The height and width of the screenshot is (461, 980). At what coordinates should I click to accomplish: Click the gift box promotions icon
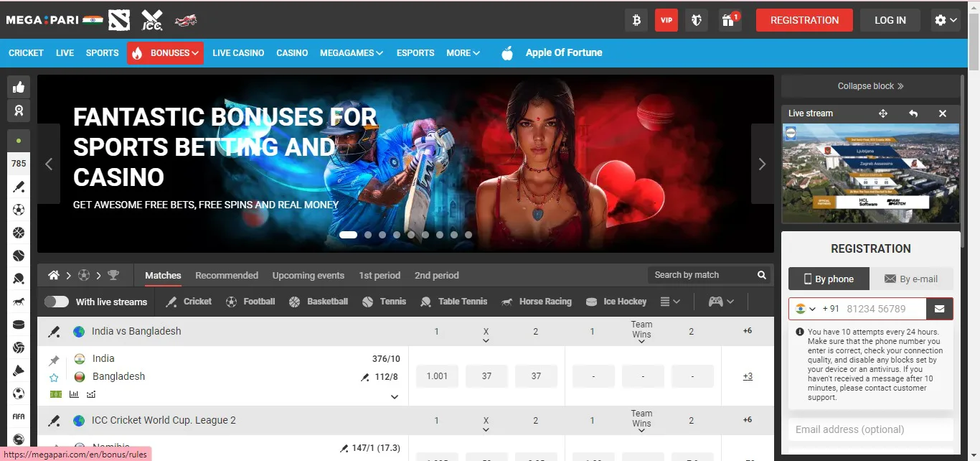(x=729, y=20)
